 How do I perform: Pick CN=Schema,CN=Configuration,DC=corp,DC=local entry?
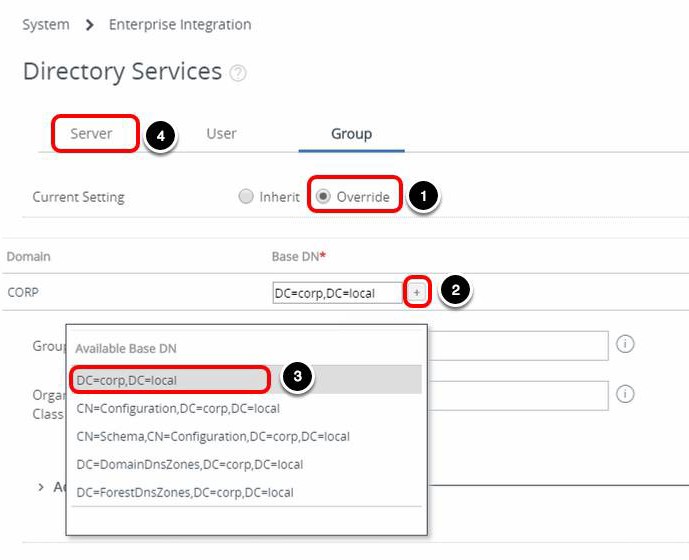click(213, 436)
